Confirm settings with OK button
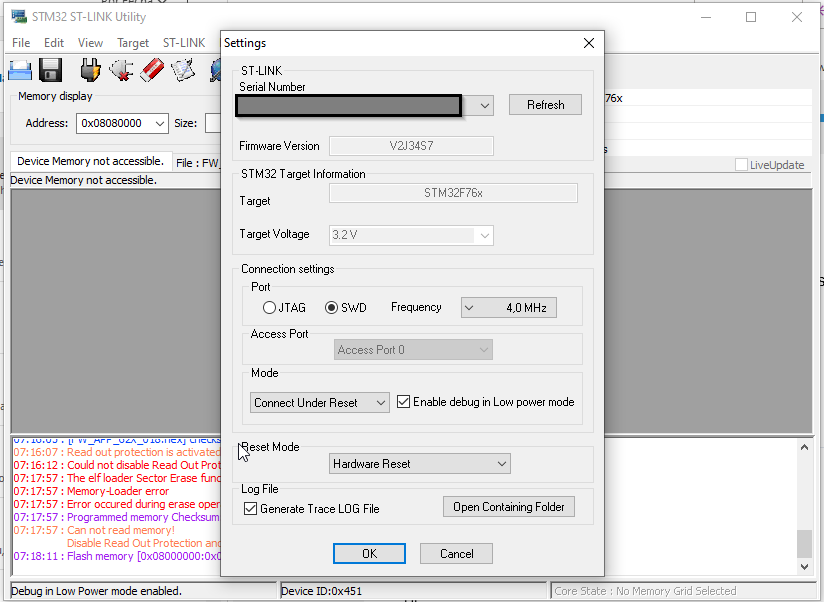The image size is (824, 602). [369, 554]
